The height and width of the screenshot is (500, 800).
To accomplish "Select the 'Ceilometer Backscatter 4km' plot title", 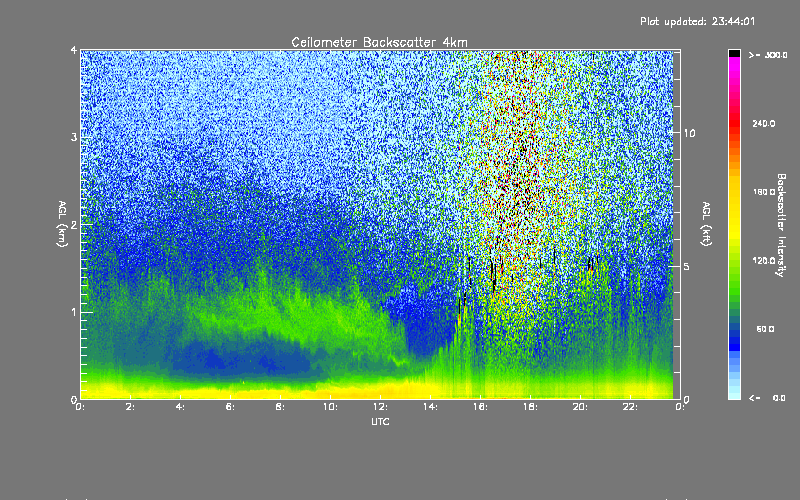I will [x=379, y=42].
